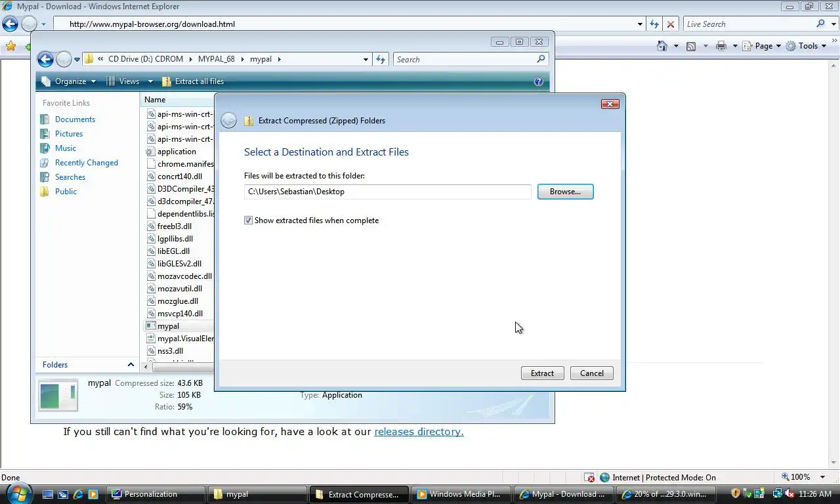Launch Media Player from Quick Launch
The height and width of the screenshot is (504, 840).
tap(93, 494)
